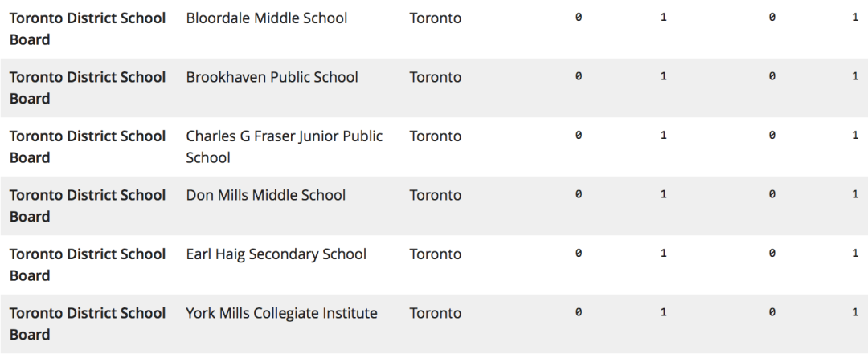868x354 pixels.
Task: Click last column value in Brookhaven row
Action: click(855, 76)
